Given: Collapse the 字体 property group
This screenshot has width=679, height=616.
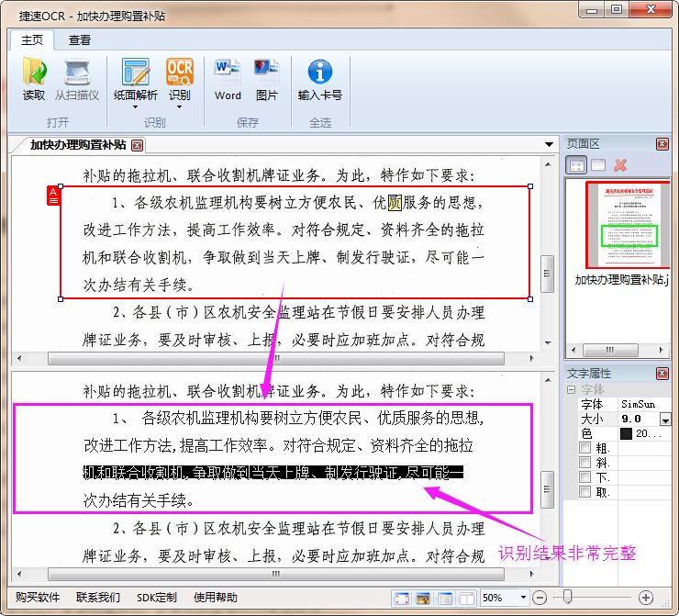Looking at the screenshot, I should pos(571,389).
